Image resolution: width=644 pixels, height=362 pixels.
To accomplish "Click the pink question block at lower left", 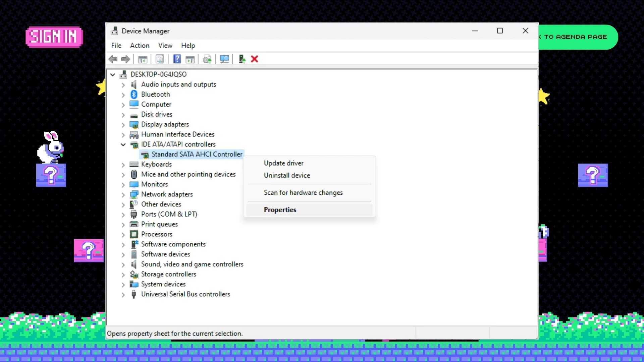I will point(89,250).
